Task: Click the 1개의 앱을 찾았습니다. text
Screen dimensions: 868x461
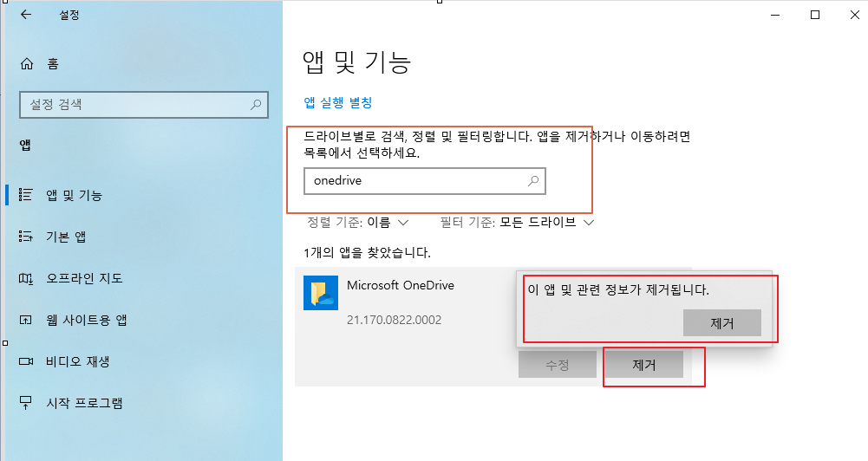Action: [x=367, y=253]
